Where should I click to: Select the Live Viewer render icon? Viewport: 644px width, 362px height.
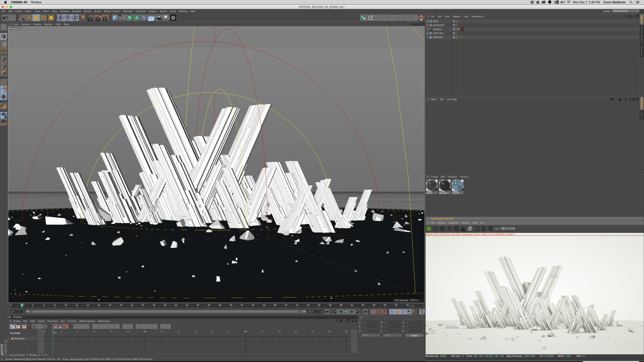click(429, 229)
